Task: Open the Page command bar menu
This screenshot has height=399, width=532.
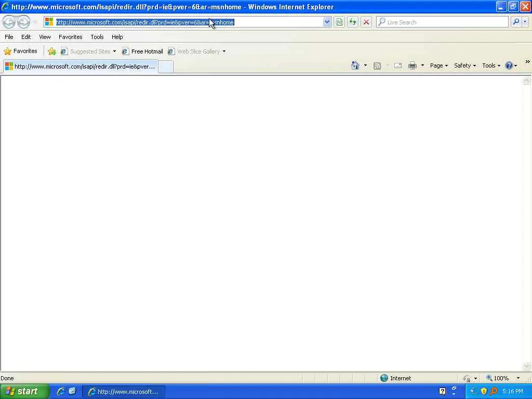Action: tap(438, 65)
